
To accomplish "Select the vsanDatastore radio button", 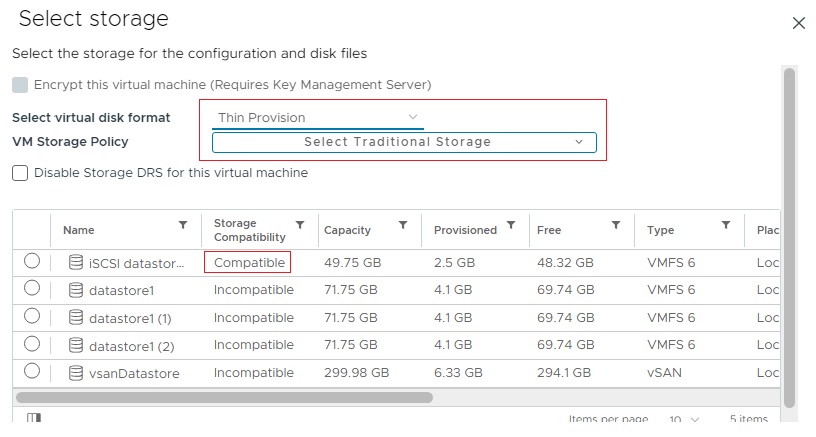I will (x=32, y=372).
